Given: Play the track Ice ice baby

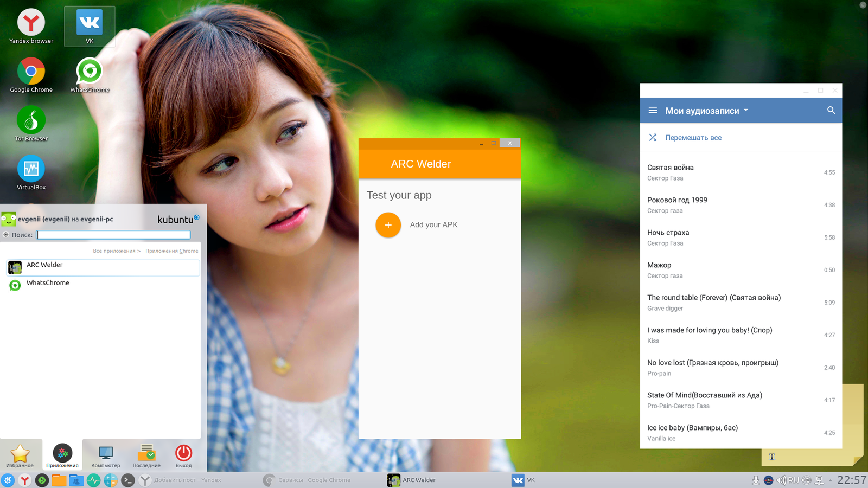Looking at the screenshot, I should pyautogui.click(x=741, y=433).
